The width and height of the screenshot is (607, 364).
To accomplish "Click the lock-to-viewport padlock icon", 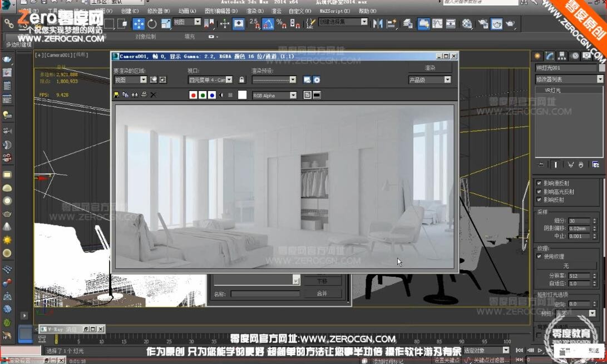I will [241, 79].
